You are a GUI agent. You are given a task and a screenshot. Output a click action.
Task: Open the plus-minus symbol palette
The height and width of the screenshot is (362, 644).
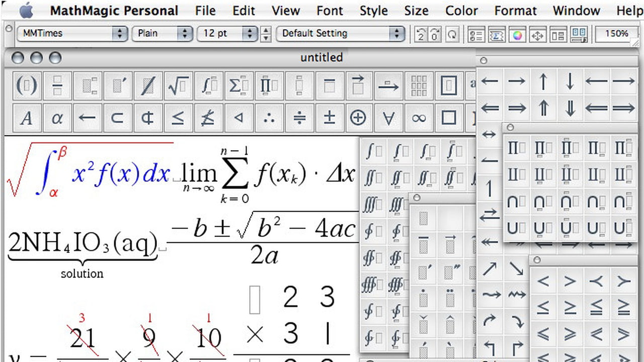click(x=329, y=118)
